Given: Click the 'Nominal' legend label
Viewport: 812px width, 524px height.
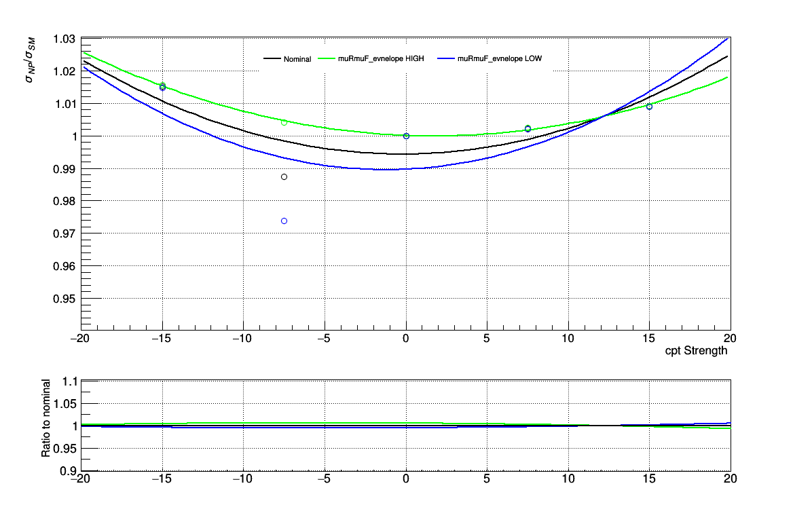Looking at the screenshot, I should 297,59.
